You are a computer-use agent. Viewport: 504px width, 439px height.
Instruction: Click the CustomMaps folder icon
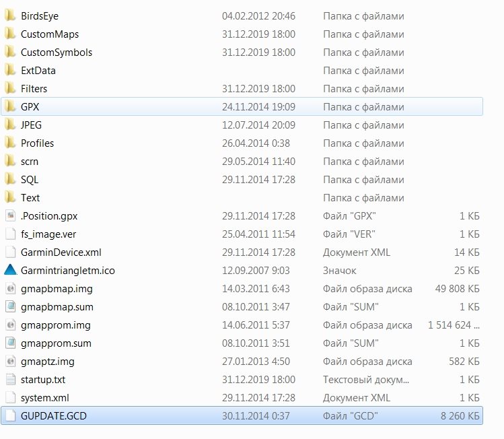pos(10,34)
